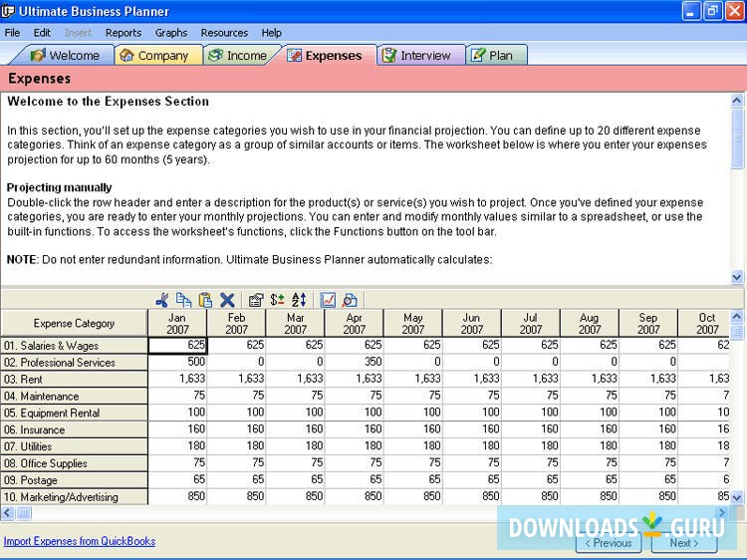
Task: Switch to the Income tab
Action: tap(242, 55)
